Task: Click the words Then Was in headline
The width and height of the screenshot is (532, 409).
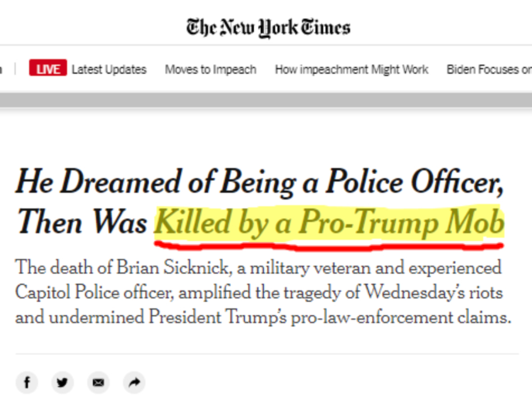Action: point(82,221)
